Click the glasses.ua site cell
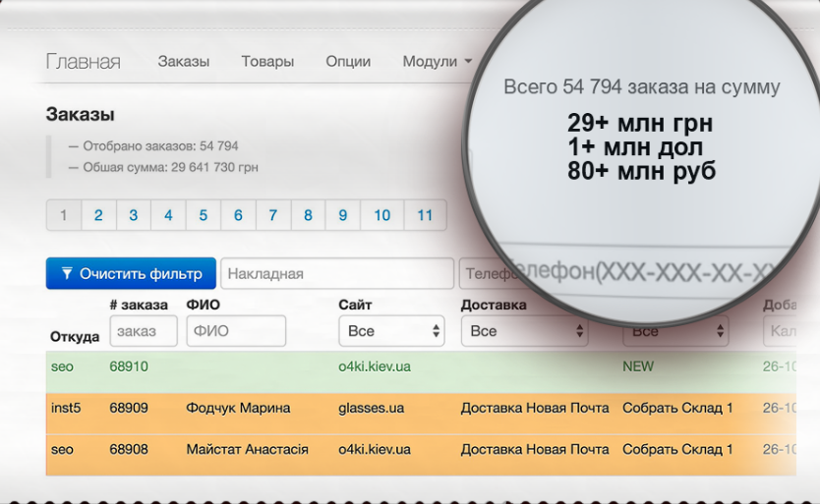 pos(371,408)
